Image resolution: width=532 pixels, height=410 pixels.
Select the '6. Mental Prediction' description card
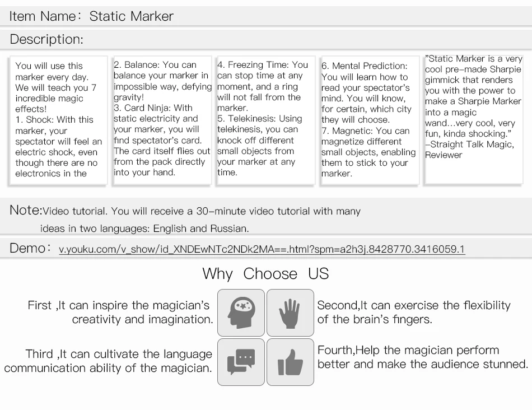click(x=370, y=120)
